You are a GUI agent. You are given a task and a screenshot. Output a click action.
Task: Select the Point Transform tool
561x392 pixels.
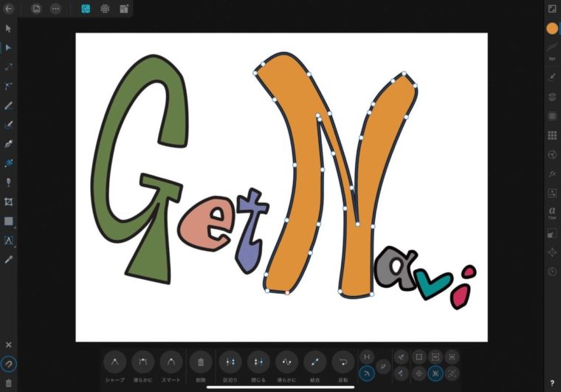9,67
